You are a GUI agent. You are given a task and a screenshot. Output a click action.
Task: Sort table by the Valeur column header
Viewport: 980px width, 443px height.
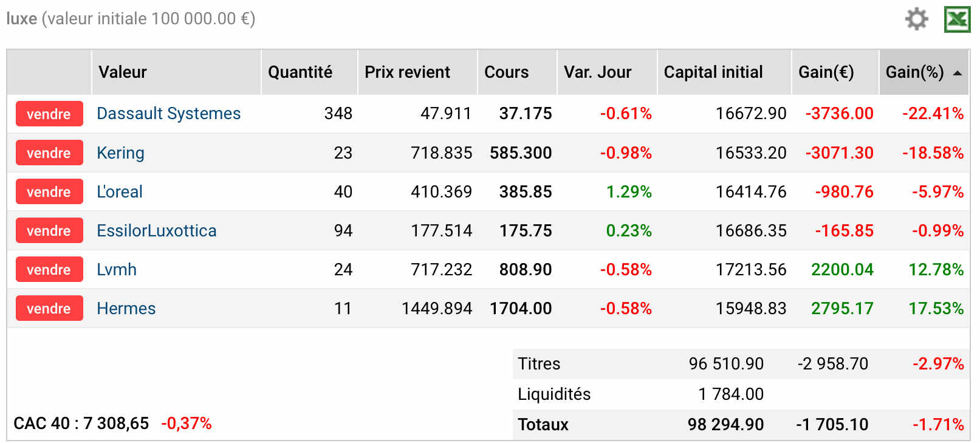pyautogui.click(x=176, y=72)
